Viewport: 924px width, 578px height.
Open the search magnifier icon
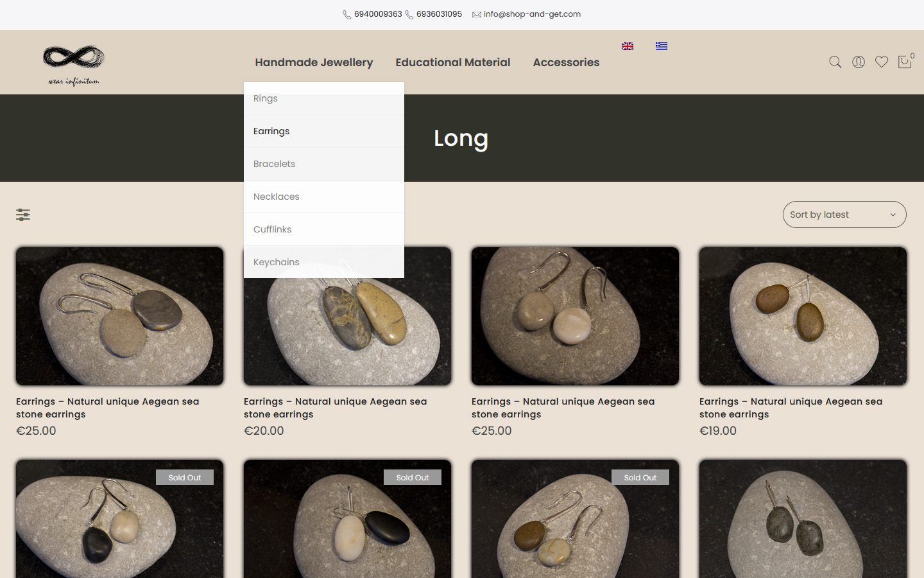(x=835, y=62)
